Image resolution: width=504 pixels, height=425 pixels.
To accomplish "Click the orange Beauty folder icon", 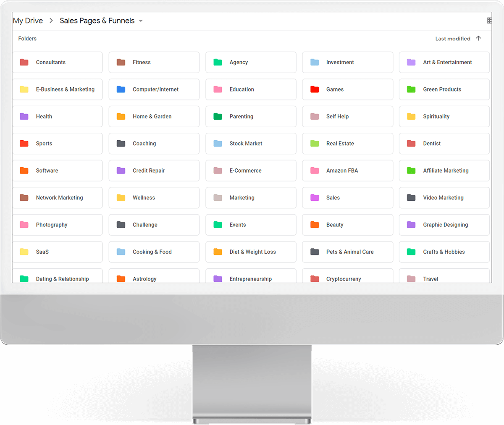I will [315, 225].
